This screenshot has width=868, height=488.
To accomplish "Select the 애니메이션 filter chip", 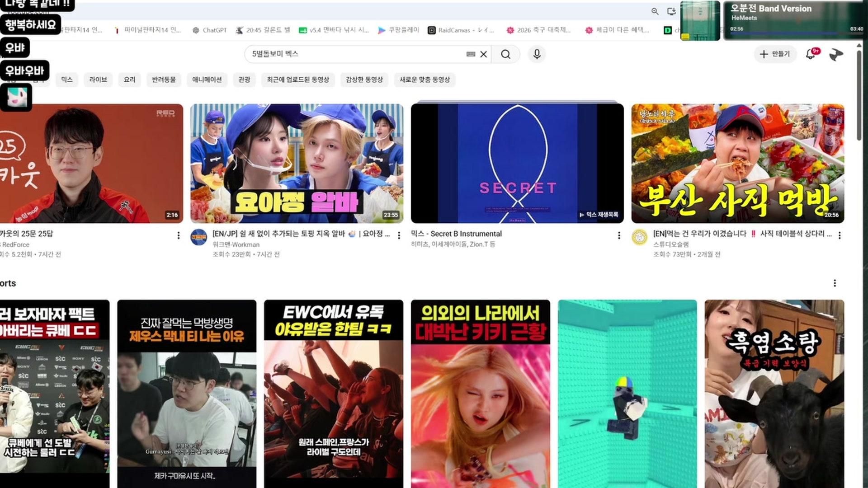I will coord(207,80).
